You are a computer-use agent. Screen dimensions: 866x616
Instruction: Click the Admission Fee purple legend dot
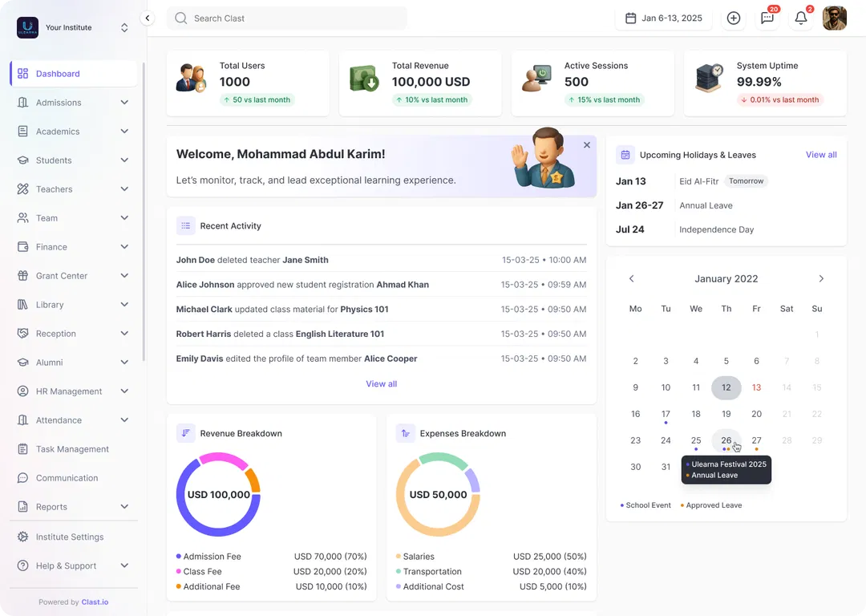coord(178,557)
